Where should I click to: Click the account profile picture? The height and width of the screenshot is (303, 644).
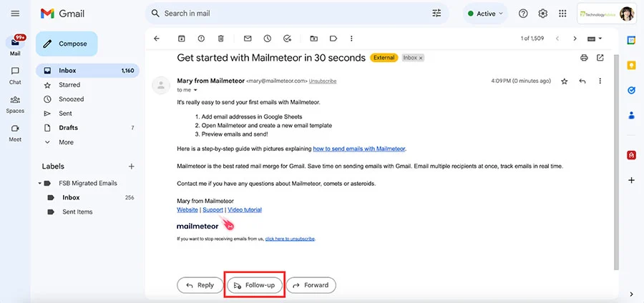[627, 14]
